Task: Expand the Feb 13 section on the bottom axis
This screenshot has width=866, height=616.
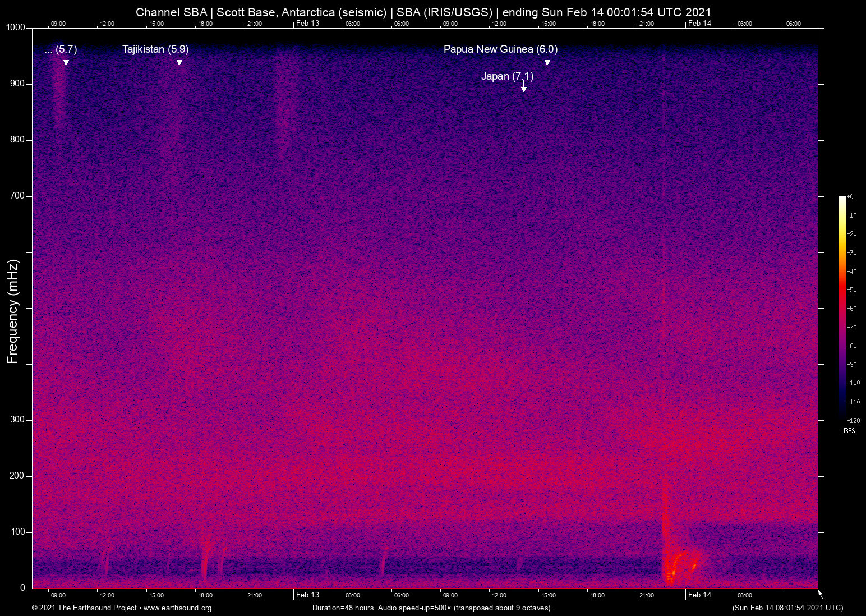Action: pos(308,595)
